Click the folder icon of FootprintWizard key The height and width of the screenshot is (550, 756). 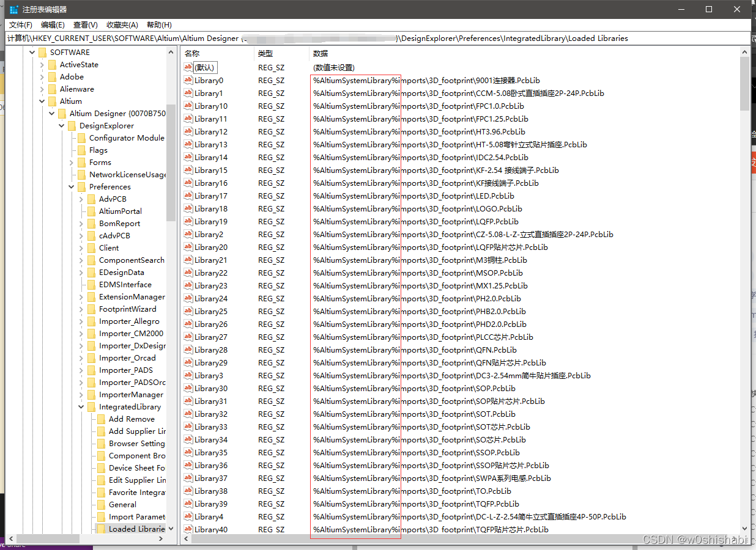pyautogui.click(x=91, y=309)
